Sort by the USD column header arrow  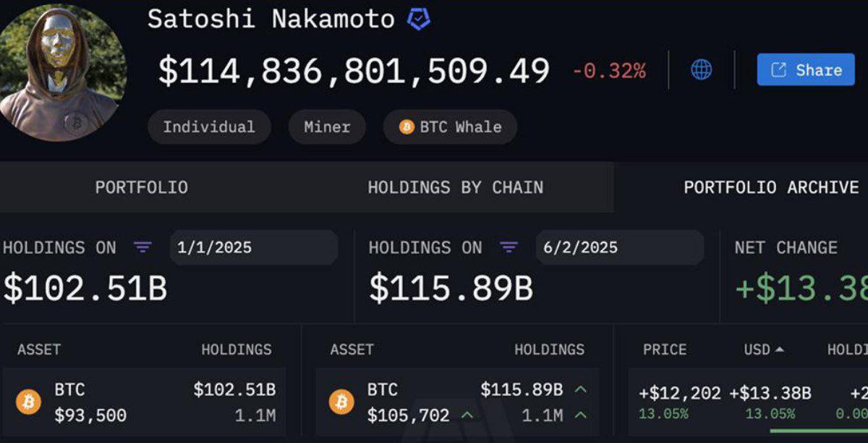pos(779,350)
